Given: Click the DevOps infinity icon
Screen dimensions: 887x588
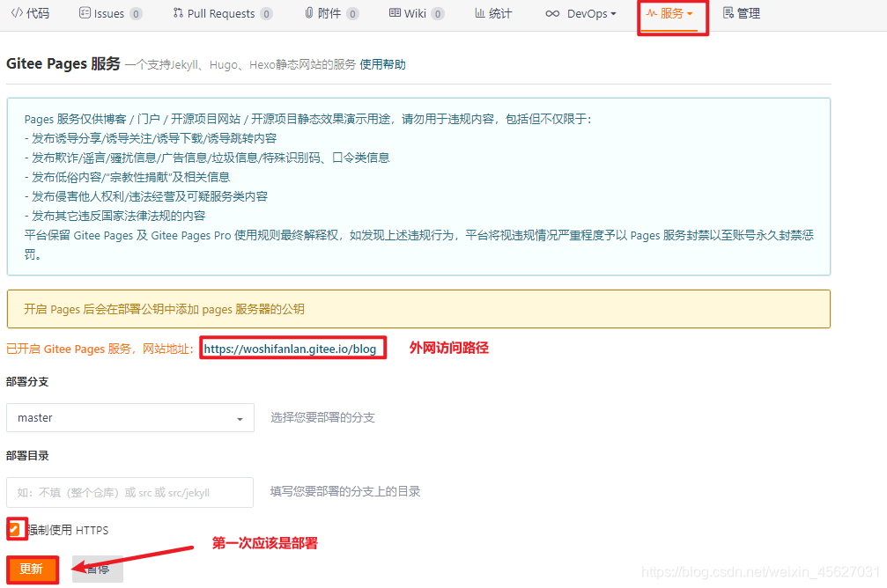Looking at the screenshot, I should [x=552, y=13].
